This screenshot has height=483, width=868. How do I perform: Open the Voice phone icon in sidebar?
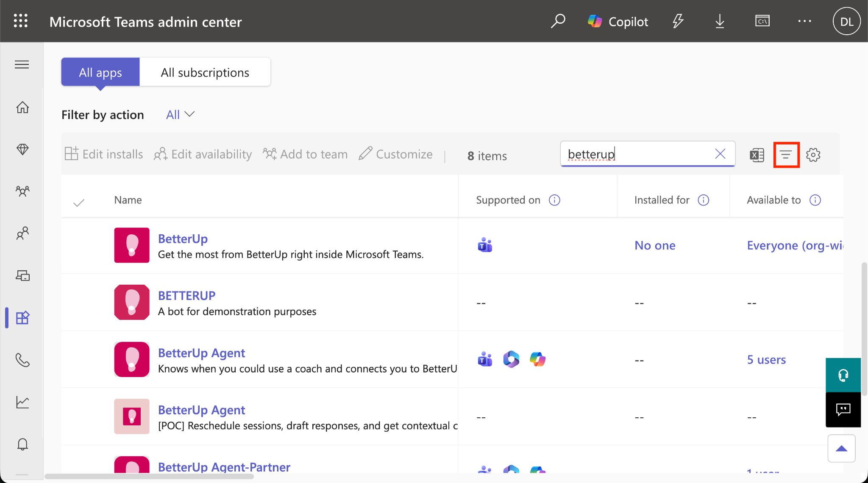tap(22, 360)
